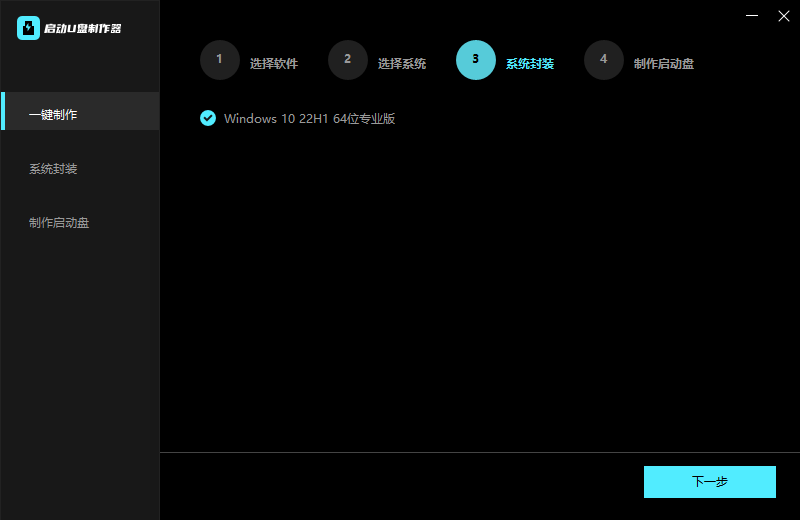Screen dimensions: 800x520
Task: Select the 选择系统 step label
Action: [402, 63]
